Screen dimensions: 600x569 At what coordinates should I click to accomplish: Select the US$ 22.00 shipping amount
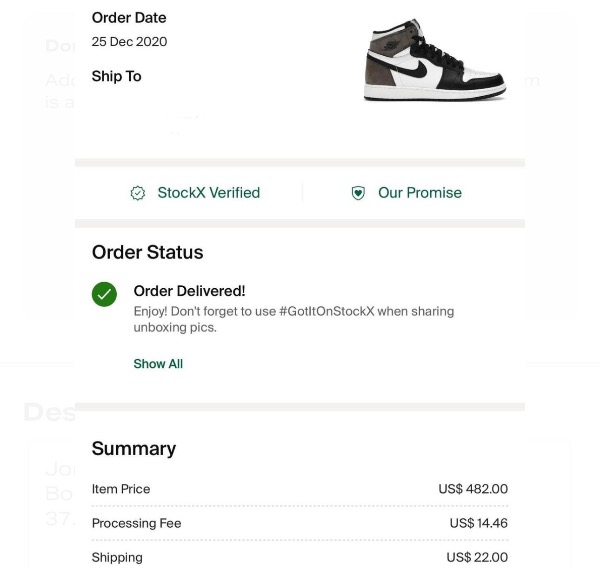coord(477,557)
